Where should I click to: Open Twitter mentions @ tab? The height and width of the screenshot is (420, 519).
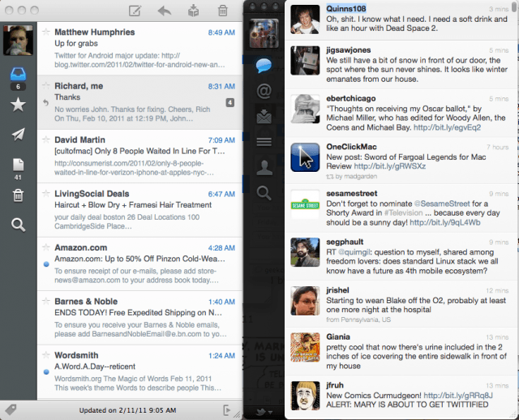click(264, 91)
